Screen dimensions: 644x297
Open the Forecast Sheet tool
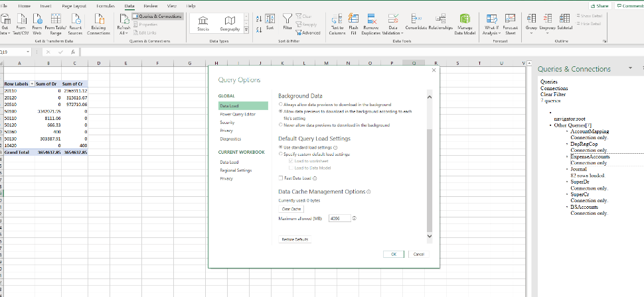click(x=510, y=19)
